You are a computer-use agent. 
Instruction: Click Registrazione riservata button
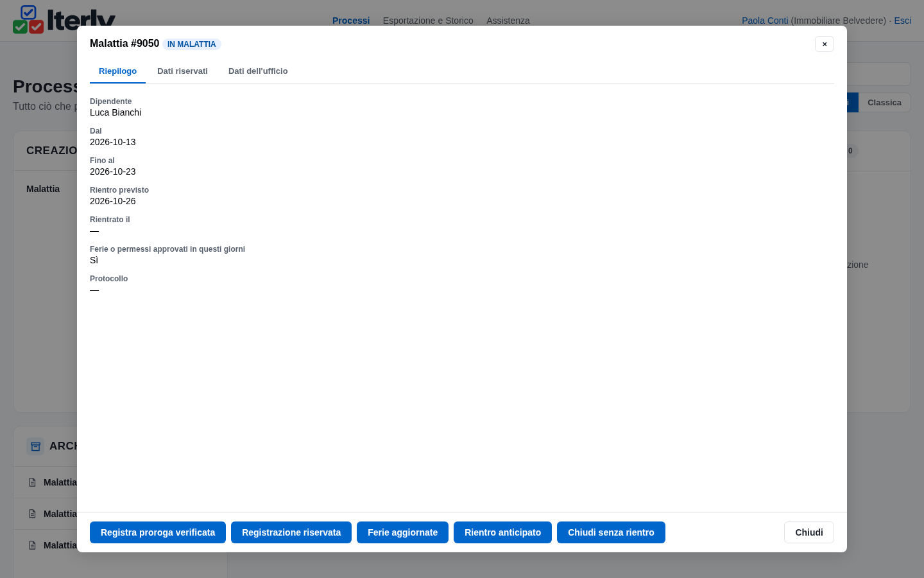tap(291, 532)
